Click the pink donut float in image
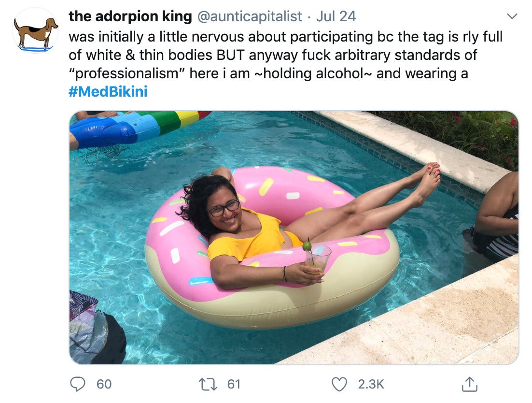Image resolution: width=532 pixels, height=403 pixels. (x=272, y=248)
